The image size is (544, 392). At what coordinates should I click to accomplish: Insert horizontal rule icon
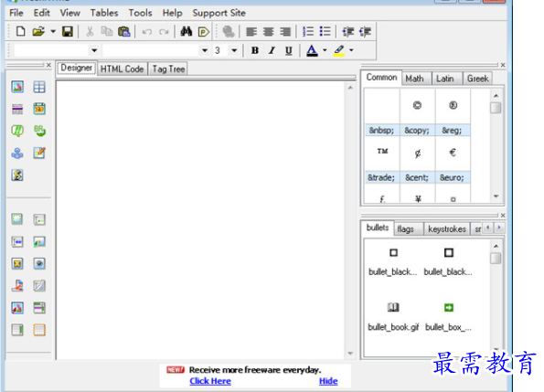[17, 109]
